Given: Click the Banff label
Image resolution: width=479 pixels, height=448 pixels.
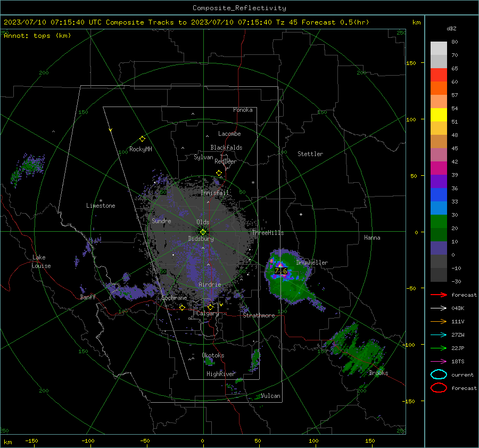Looking at the screenshot, I should (x=88, y=297).
